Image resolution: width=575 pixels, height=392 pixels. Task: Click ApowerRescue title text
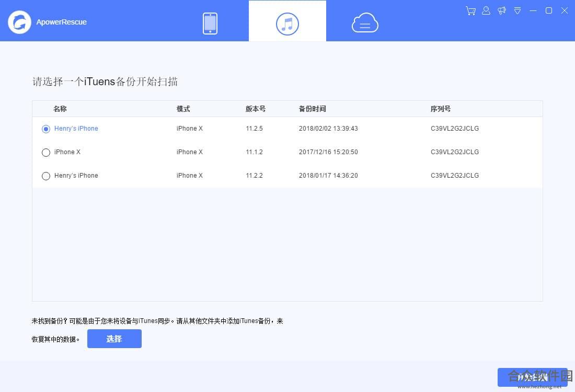pyautogui.click(x=61, y=22)
